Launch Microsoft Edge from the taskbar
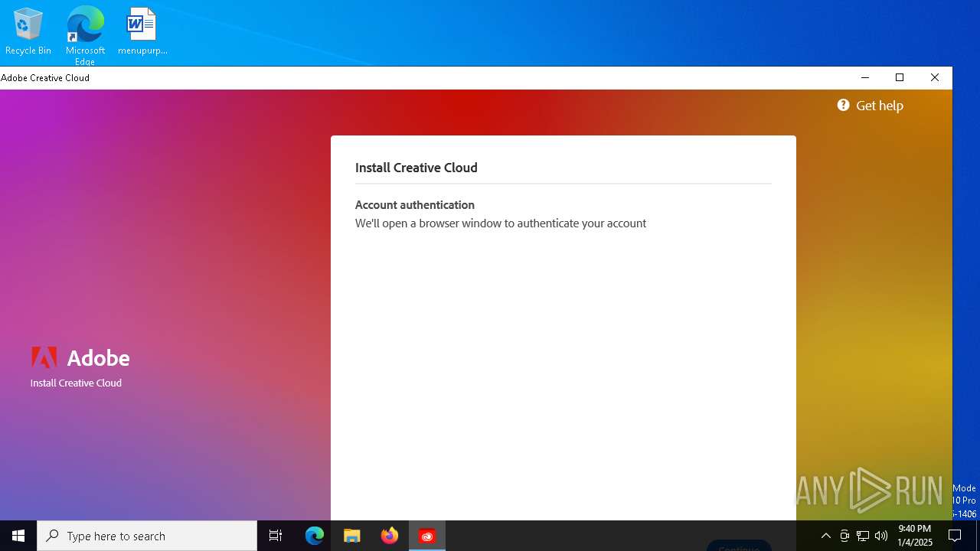Viewport: 980px width, 551px height. click(315, 536)
